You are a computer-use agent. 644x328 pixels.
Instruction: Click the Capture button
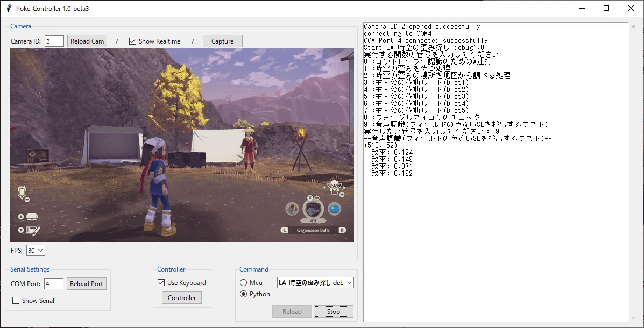click(x=223, y=41)
